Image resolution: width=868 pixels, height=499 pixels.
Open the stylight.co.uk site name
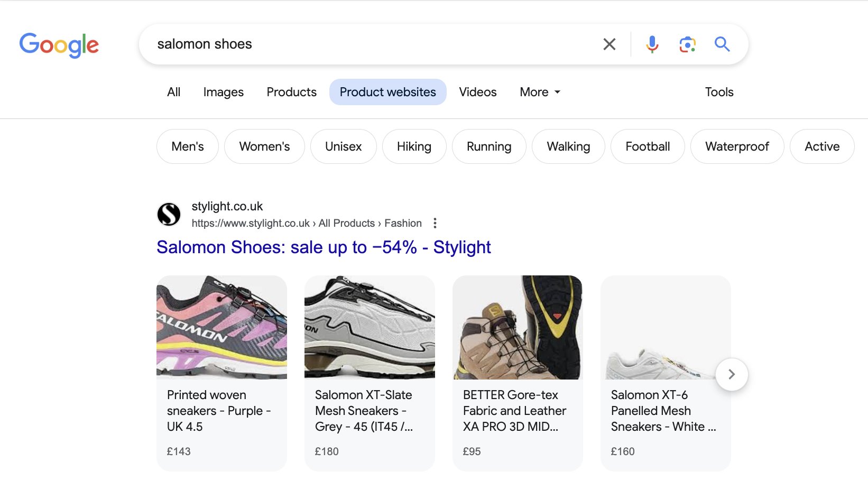tap(227, 206)
